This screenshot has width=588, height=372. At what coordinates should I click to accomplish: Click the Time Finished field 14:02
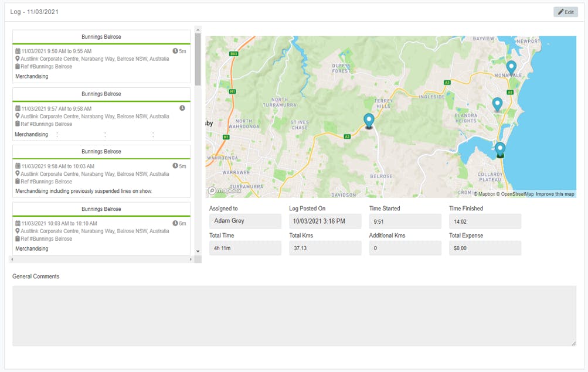tap(485, 221)
